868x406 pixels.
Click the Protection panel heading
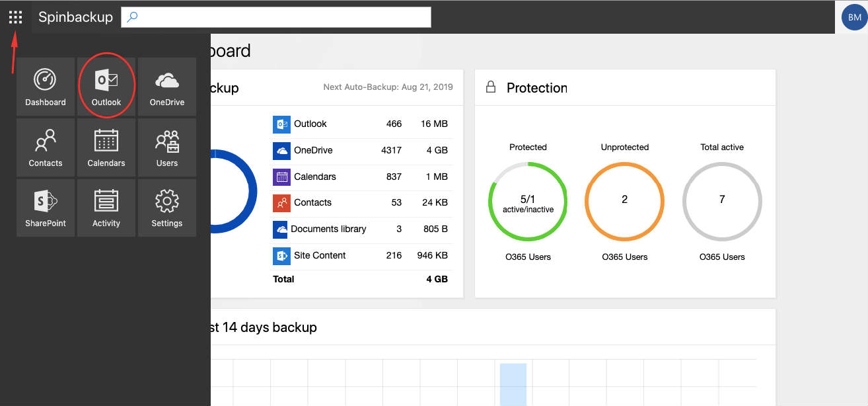tap(536, 88)
